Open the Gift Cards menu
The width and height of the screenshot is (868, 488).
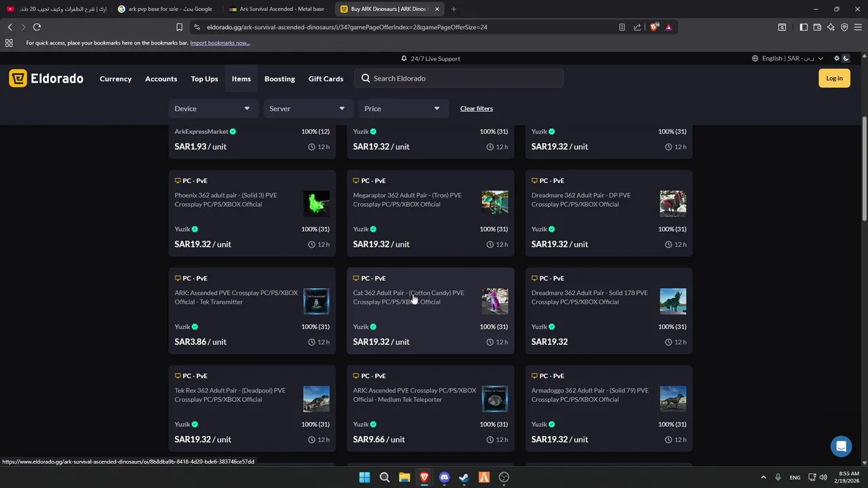[325, 79]
